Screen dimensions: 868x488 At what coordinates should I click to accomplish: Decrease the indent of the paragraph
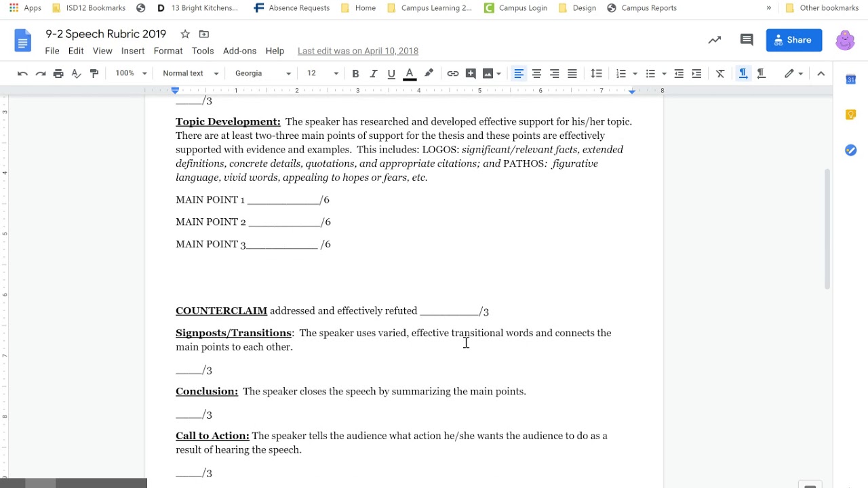(x=679, y=73)
